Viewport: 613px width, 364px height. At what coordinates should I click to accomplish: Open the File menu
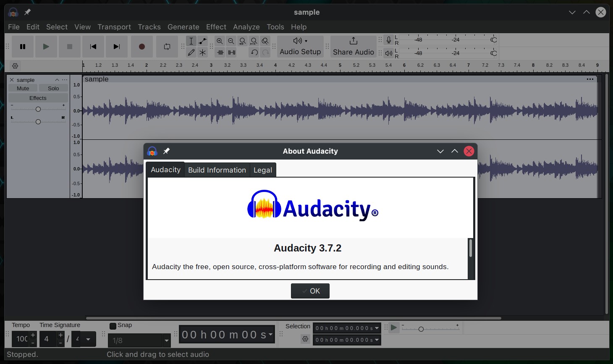(x=14, y=27)
